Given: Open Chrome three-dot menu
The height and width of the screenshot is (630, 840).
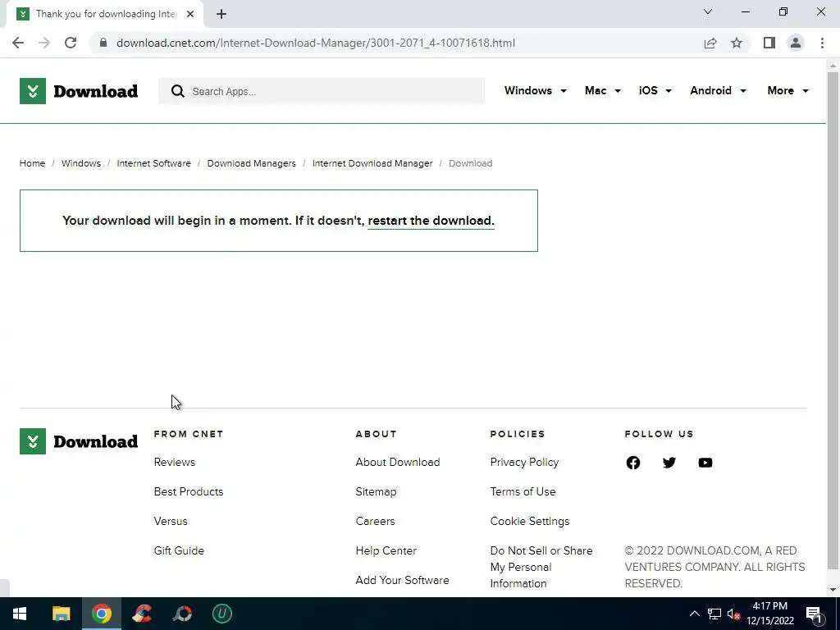Looking at the screenshot, I should 822,43.
